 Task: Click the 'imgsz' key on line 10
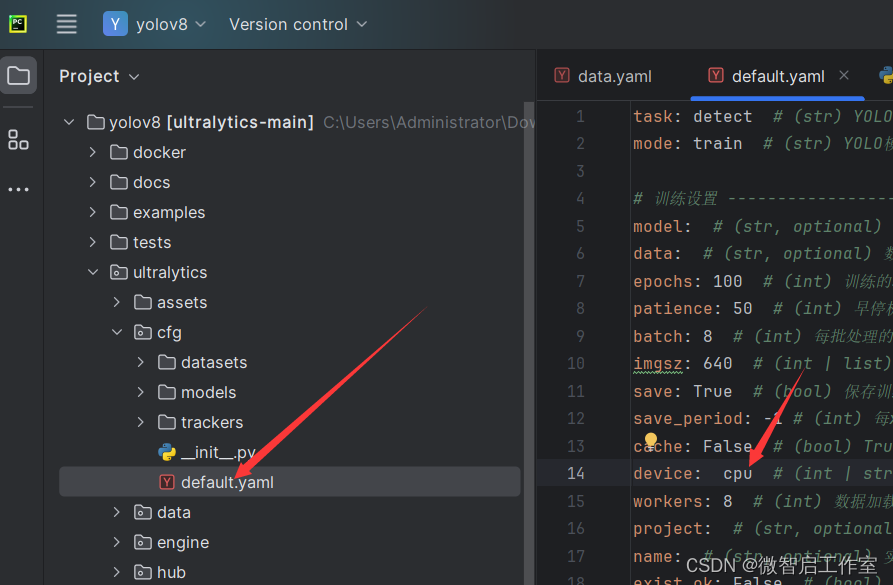click(658, 363)
